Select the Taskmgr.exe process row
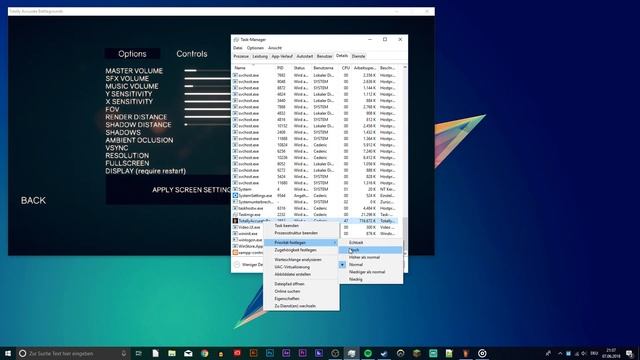The width and height of the screenshot is (640, 360). [x=314, y=214]
